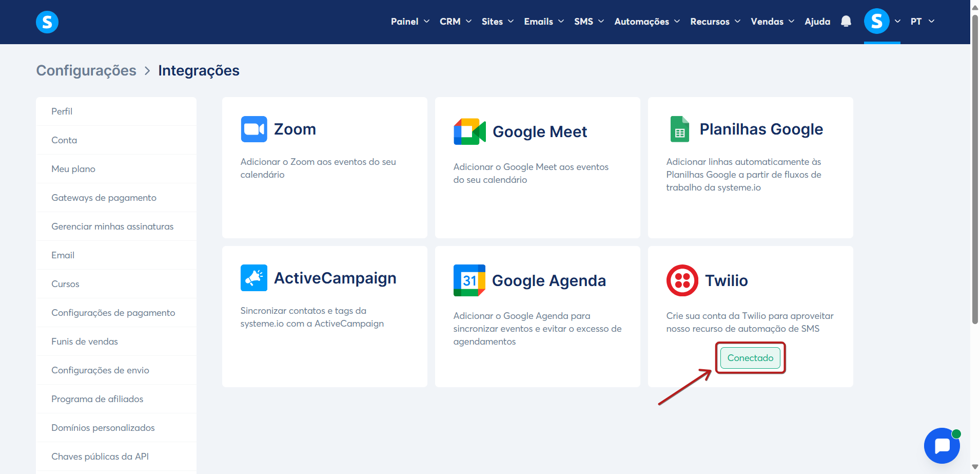This screenshot has height=474, width=980.
Task: Expand the CRM dropdown menu
Action: point(456,22)
